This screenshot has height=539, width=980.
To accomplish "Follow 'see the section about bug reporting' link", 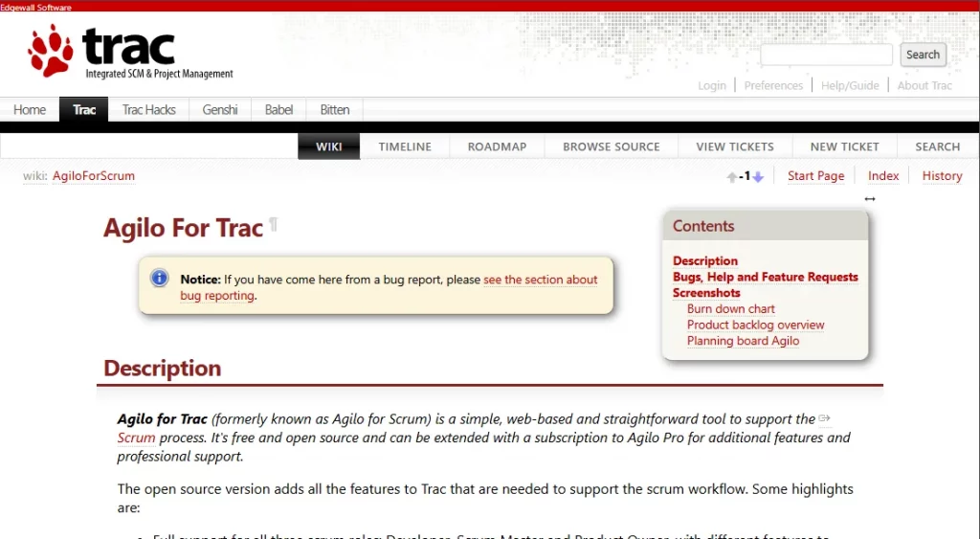I will [541, 280].
